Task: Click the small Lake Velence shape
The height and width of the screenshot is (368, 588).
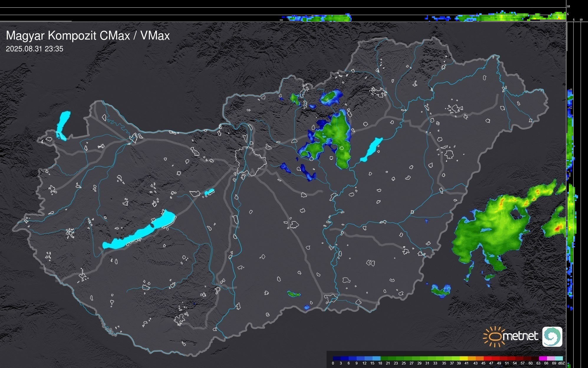Action: [x=209, y=192]
